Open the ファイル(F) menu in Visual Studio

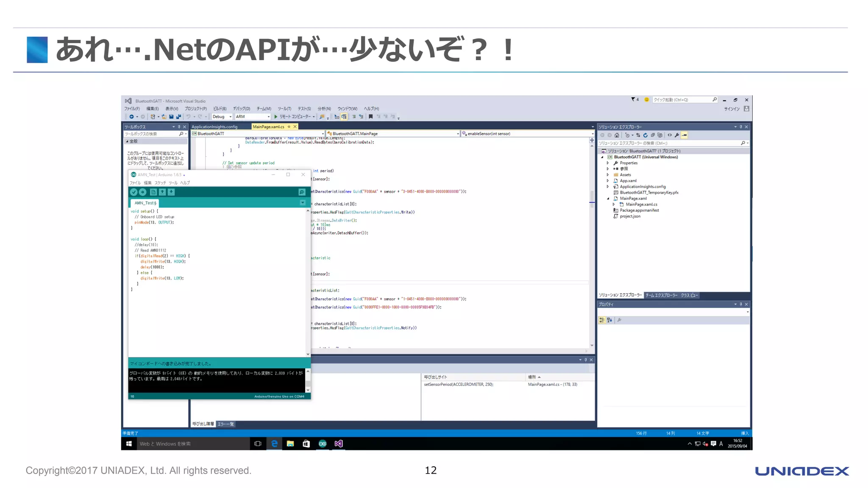(x=132, y=109)
